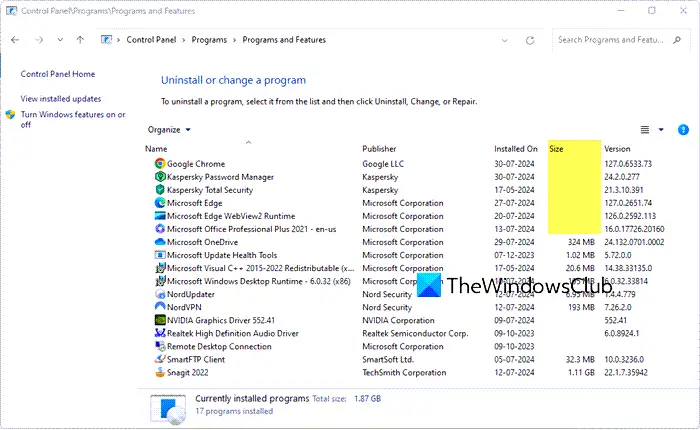
Task: Select the Kaspersky Password Manager entry
Action: (220, 177)
